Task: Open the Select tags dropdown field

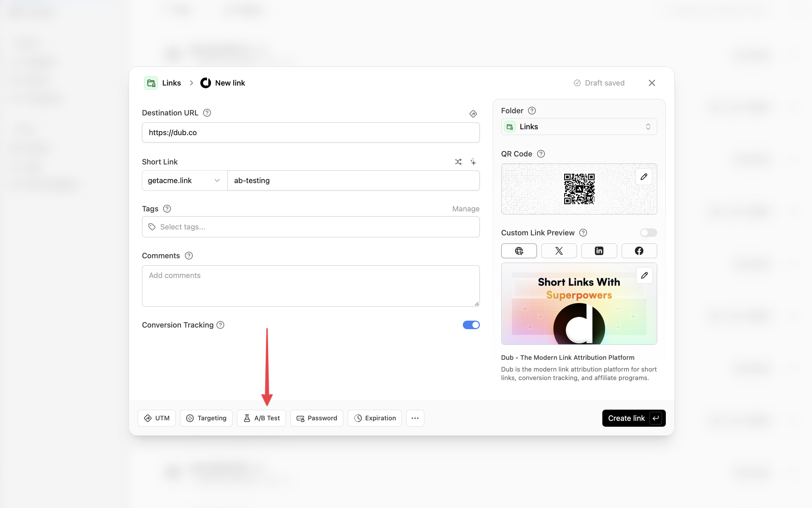Action: pyautogui.click(x=310, y=227)
